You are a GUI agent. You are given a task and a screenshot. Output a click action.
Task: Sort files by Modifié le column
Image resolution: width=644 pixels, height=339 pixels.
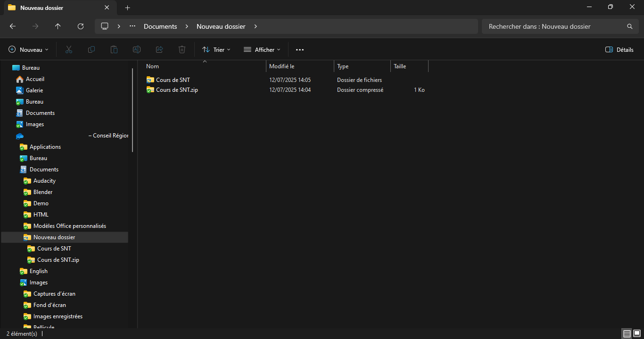pos(281,66)
